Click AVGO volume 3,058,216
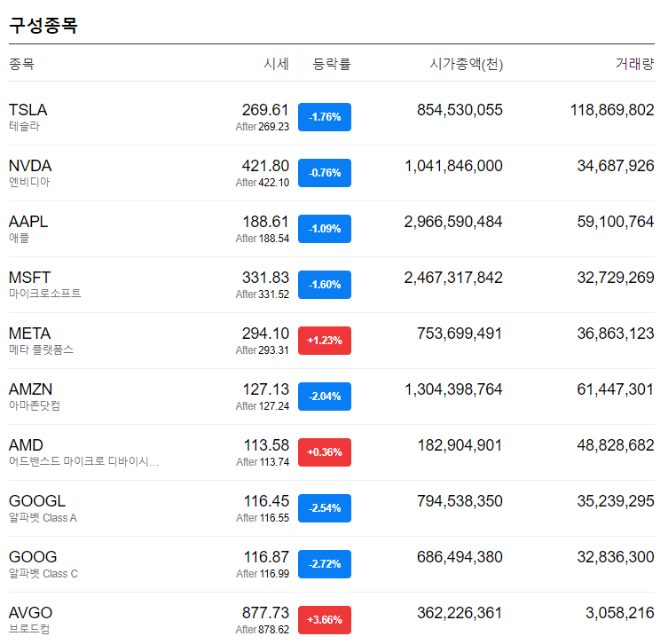The height and width of the screenshot is (644, 668). 620,612
